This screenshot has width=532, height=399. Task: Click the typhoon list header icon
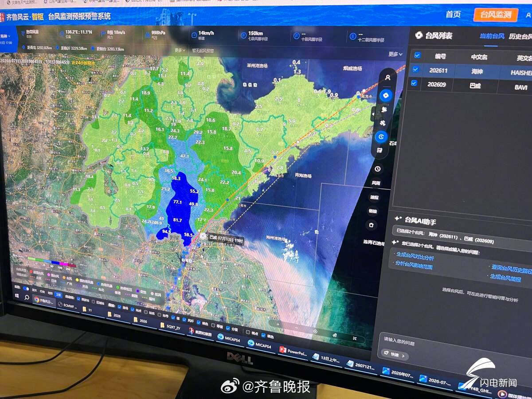(418, 35)
